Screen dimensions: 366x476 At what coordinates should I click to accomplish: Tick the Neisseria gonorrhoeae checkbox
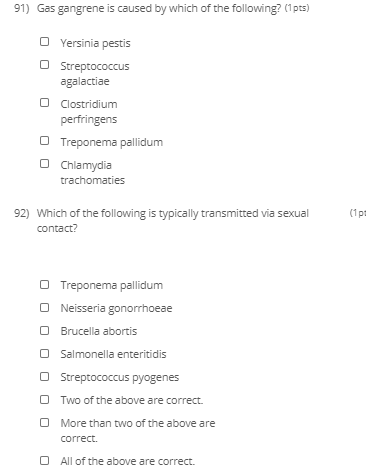click(x=44, y=308)
